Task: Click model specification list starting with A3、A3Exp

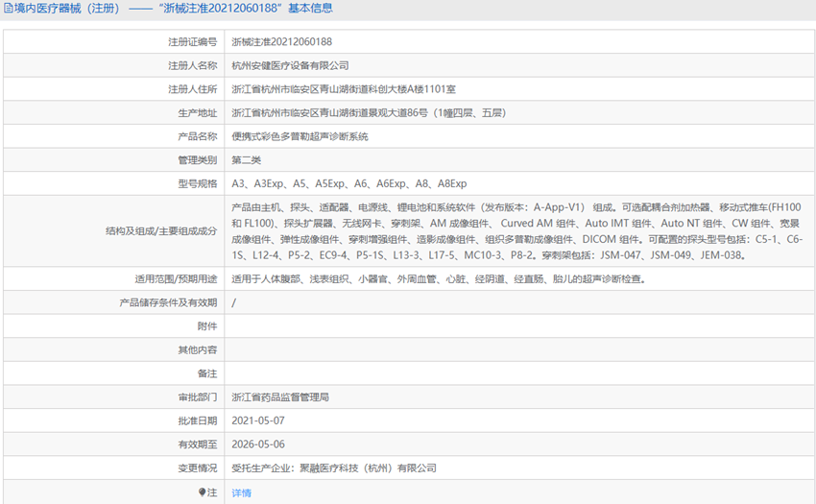Action: [x=349, y=183]
